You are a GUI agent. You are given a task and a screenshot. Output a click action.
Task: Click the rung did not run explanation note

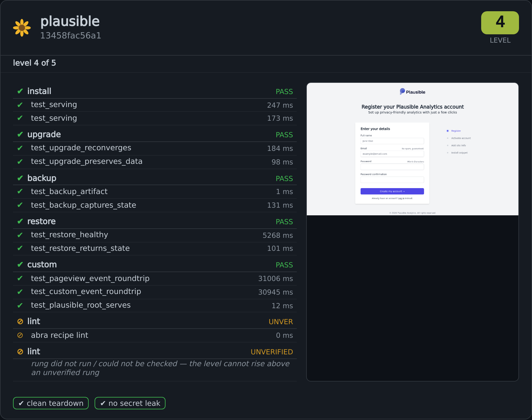tap(160, 368)
